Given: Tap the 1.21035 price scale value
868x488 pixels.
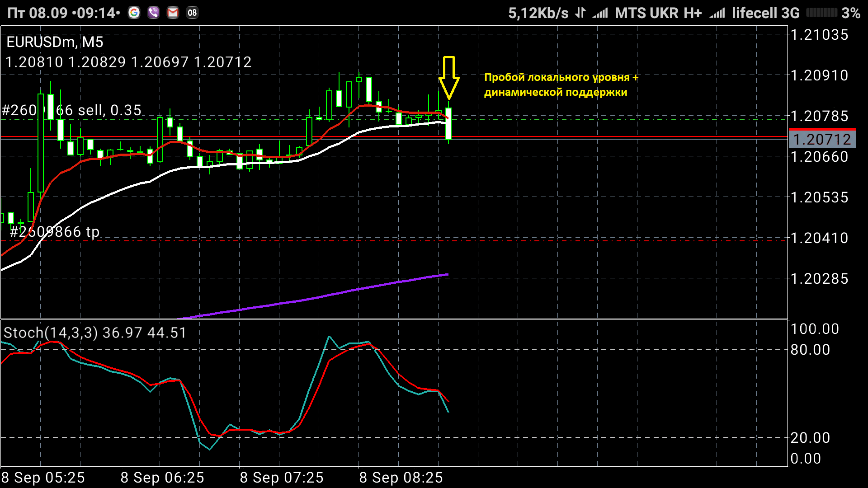Looking at the screenshot, I should (x=819, y=35).
